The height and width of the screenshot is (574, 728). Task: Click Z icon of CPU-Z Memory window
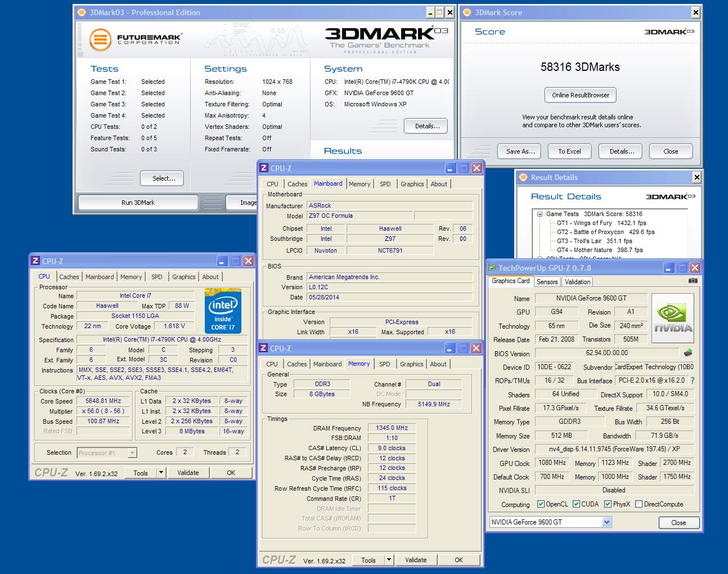[263, 348]
